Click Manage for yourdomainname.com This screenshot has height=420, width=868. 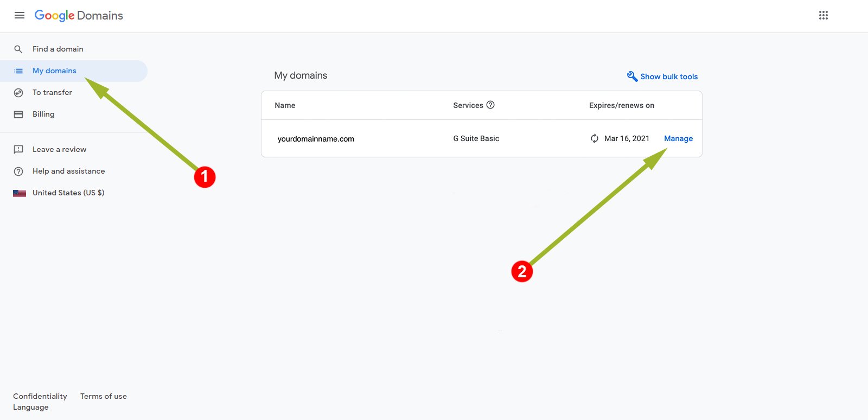(678, 138)
